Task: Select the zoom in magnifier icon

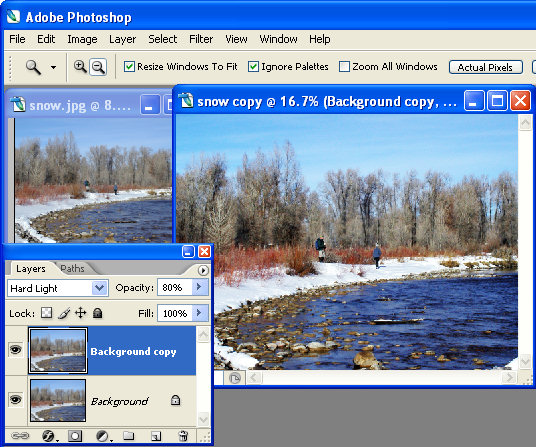Action: 80,66
